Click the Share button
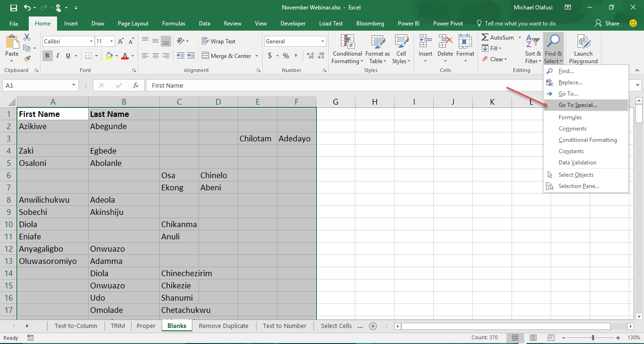644x344 pixels. [x=607, y=23]
